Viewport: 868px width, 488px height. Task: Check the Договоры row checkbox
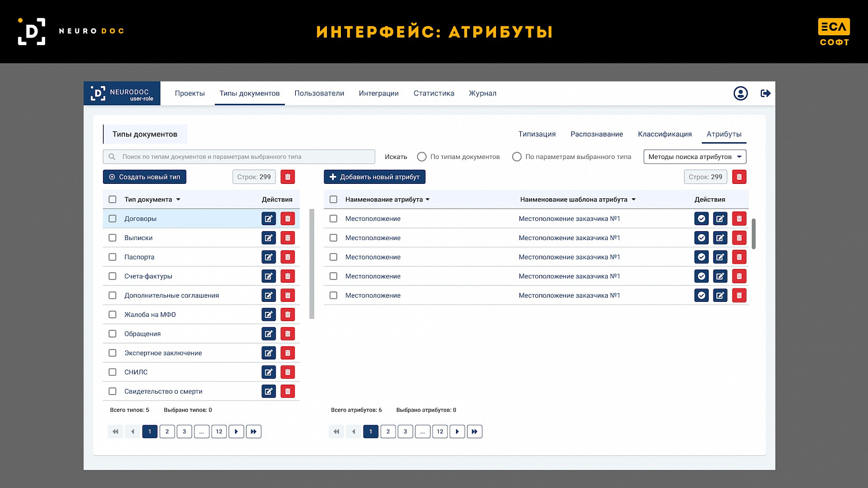[x=112, y=219]
